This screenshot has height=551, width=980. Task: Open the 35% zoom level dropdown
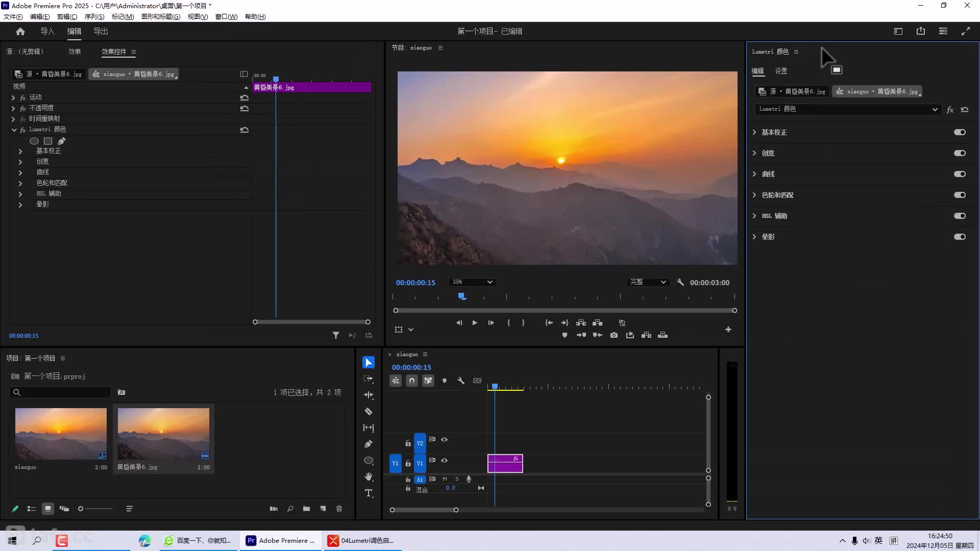(x=472, y=282)
